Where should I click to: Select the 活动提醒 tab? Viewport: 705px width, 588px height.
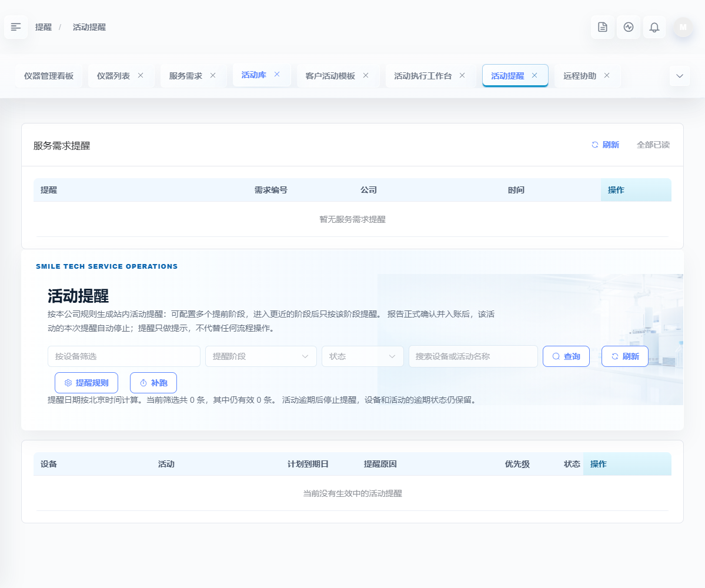507,75
